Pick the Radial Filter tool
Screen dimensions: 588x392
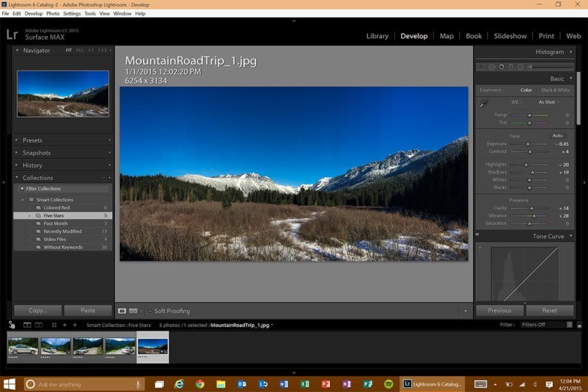520,66
